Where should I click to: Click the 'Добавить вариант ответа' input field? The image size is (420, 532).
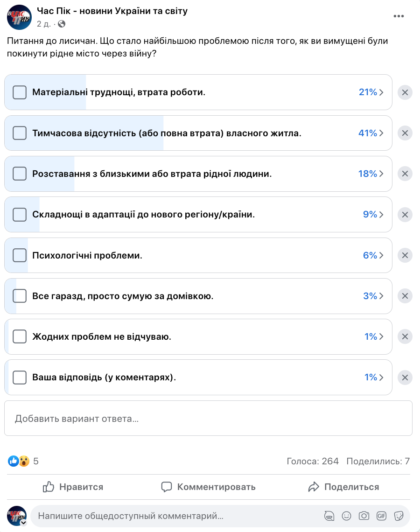tap(208, 418)
